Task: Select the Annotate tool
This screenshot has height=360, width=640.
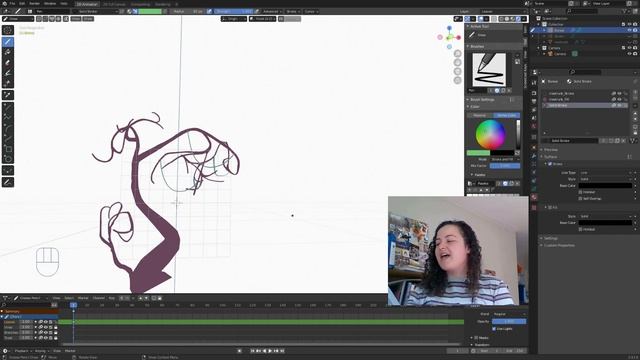Action: point(8,182)
